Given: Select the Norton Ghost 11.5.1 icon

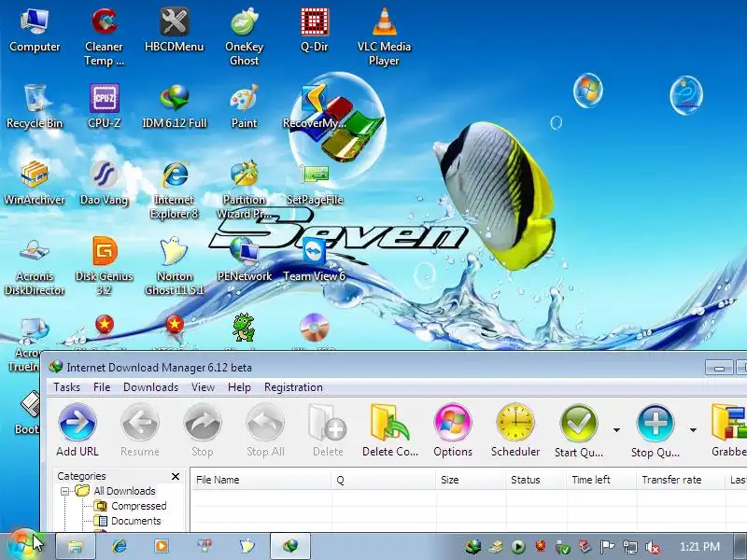Looking at the screenshot, I should [x=175, y=266].
